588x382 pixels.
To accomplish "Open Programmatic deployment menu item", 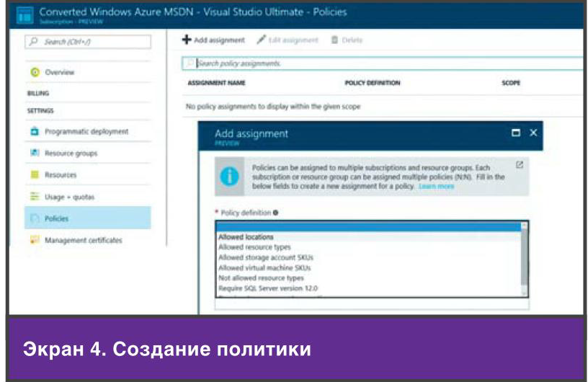I will [x=88, y=131].
